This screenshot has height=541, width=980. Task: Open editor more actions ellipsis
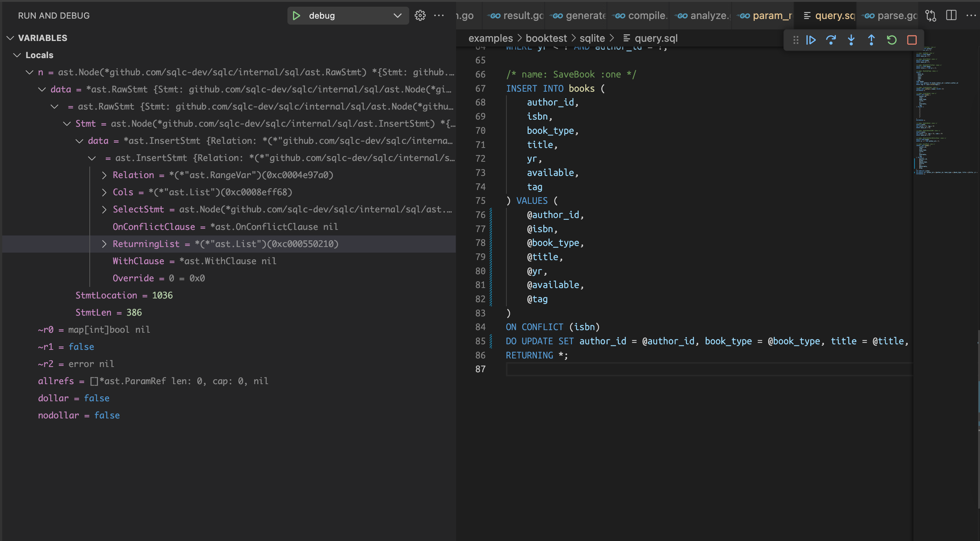pyautogui.click(x=970, y=16)
